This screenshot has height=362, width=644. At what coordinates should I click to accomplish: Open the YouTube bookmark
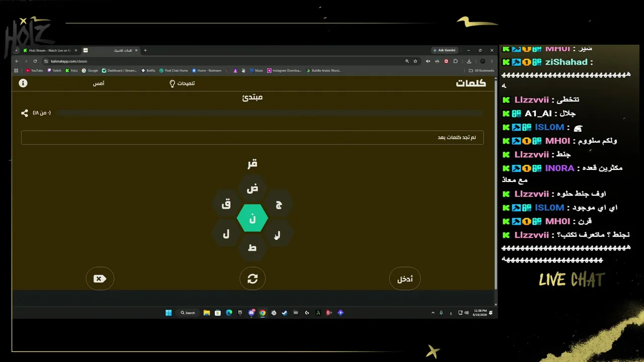coord(35,71)
